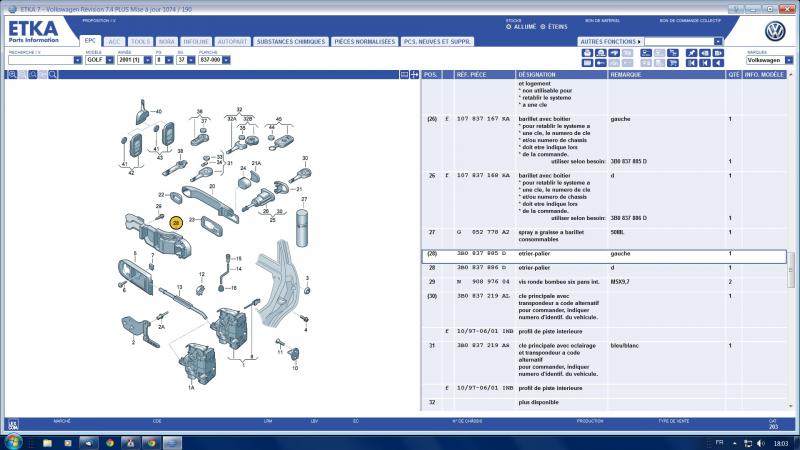Open File Explorer from the taskbar

tap(47, 443)
